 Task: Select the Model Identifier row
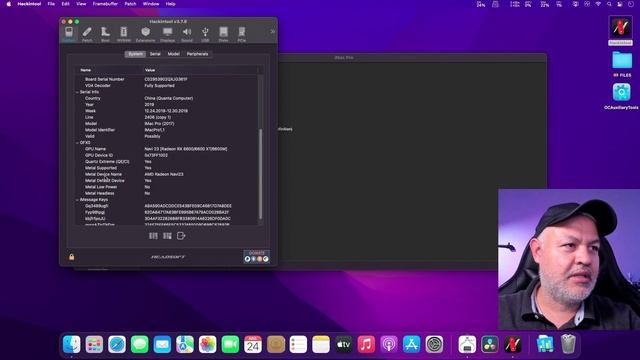pos(167,130)
